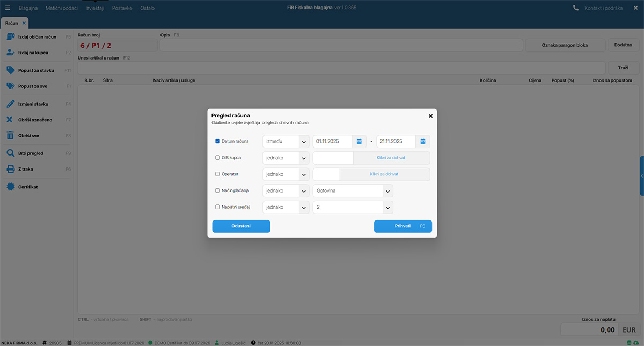Screen dimensions: 644x346
Task: Click Brzi pregled magnifier icon
Action: (x=10, y=153)
